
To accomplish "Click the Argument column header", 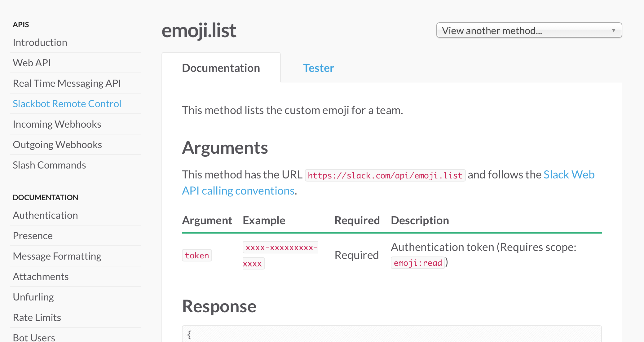I will point(207,220).
